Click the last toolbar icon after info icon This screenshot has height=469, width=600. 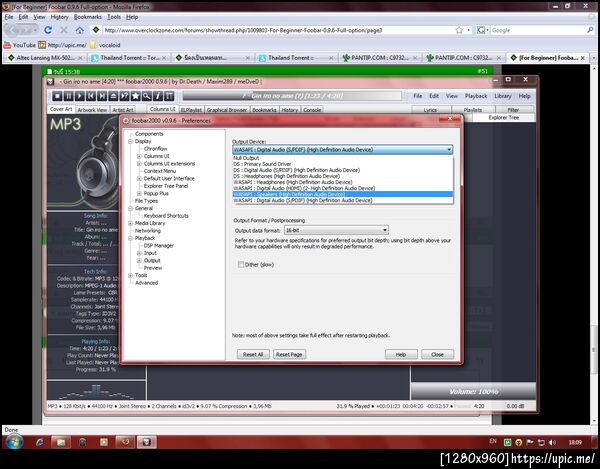[169, 96]
